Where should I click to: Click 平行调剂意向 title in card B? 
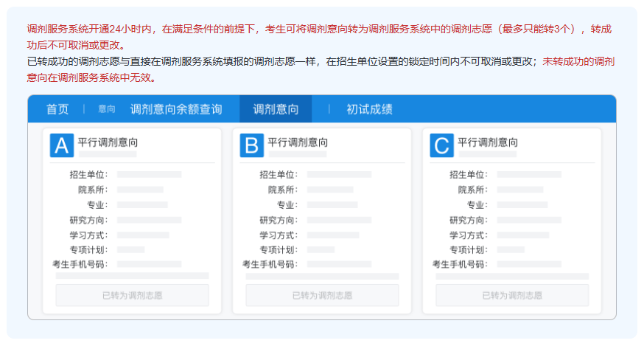point(298,142)
